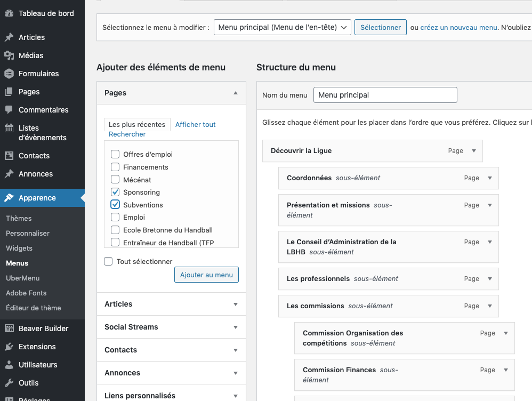Screen dimensions: 532x401
Task: Check the Mécénat page checkbox
Action: [x=115, y=180]
